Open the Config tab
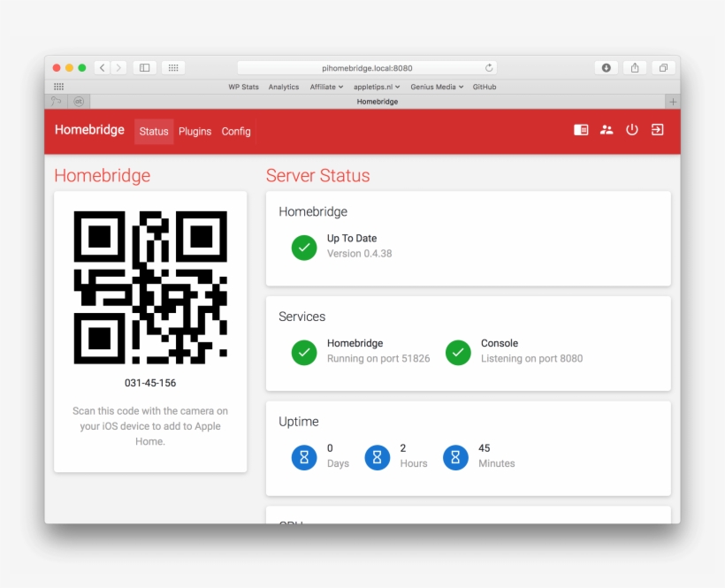 [236, 131]
